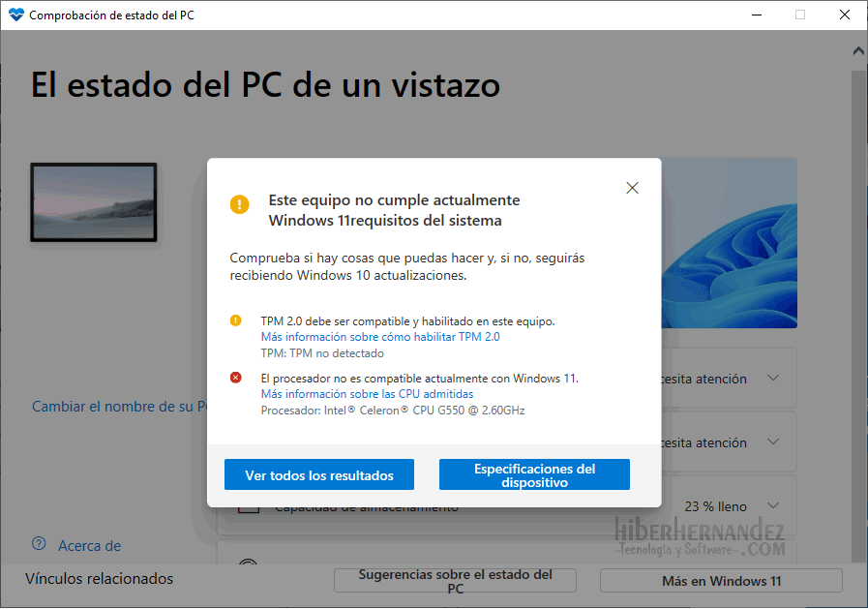Open Más en Windows 11
This screenshot has width=868, height=609.
tap(721, 581)
